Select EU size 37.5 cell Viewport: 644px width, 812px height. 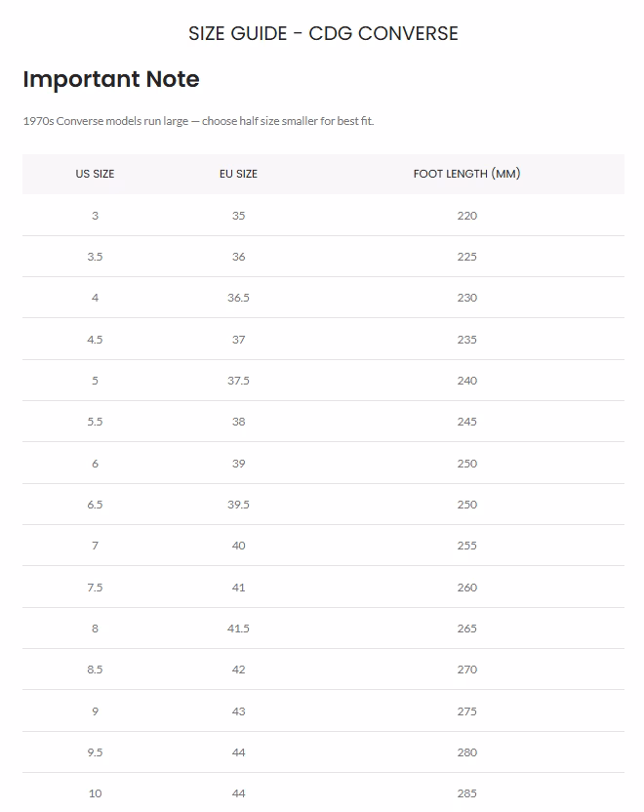point(238,381)
